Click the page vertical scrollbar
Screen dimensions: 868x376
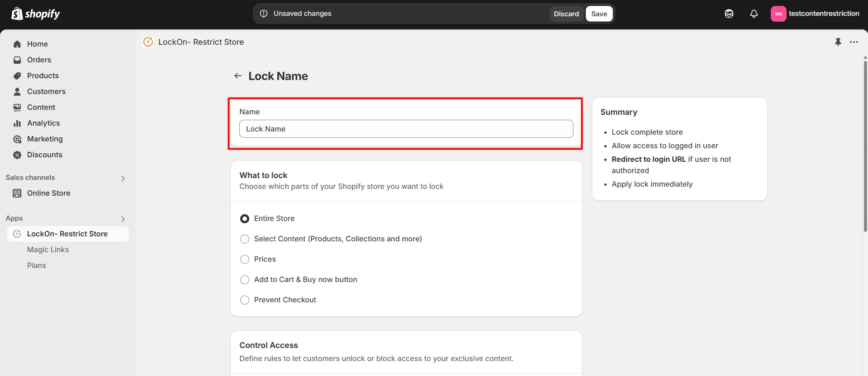point(865,147)
